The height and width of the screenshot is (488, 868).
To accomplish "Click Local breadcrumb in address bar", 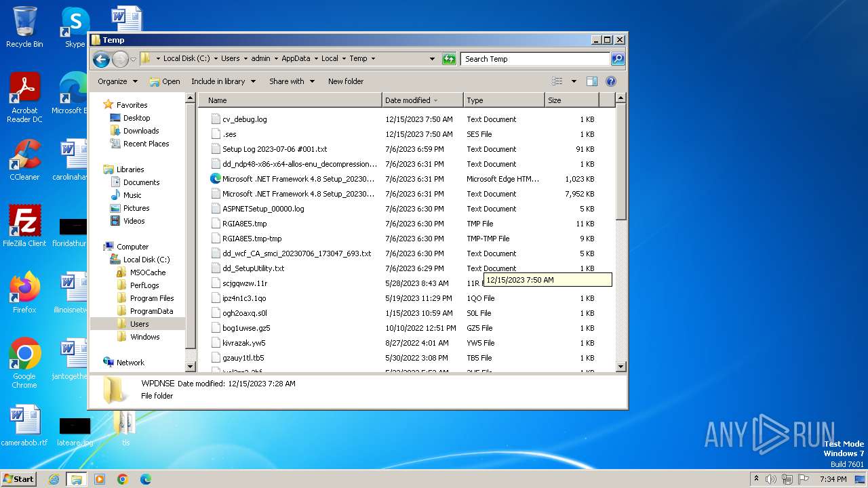I will pos(330,59).
